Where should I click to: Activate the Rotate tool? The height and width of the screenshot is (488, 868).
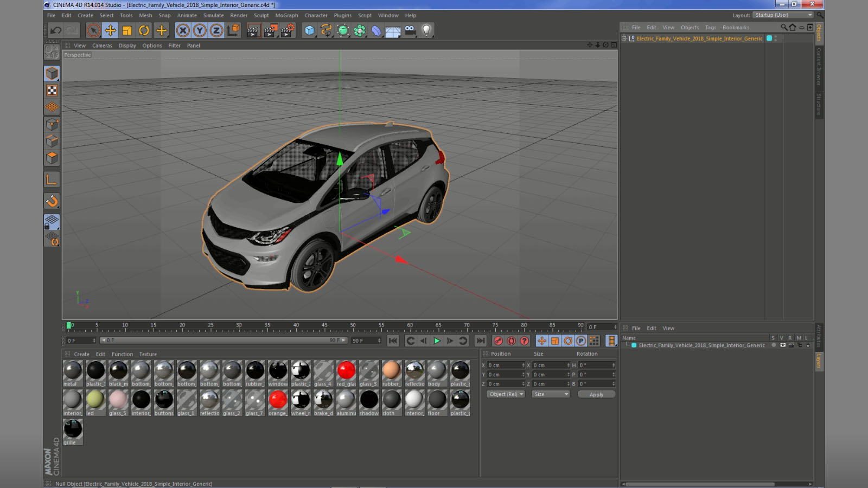[x=144, y=30]
